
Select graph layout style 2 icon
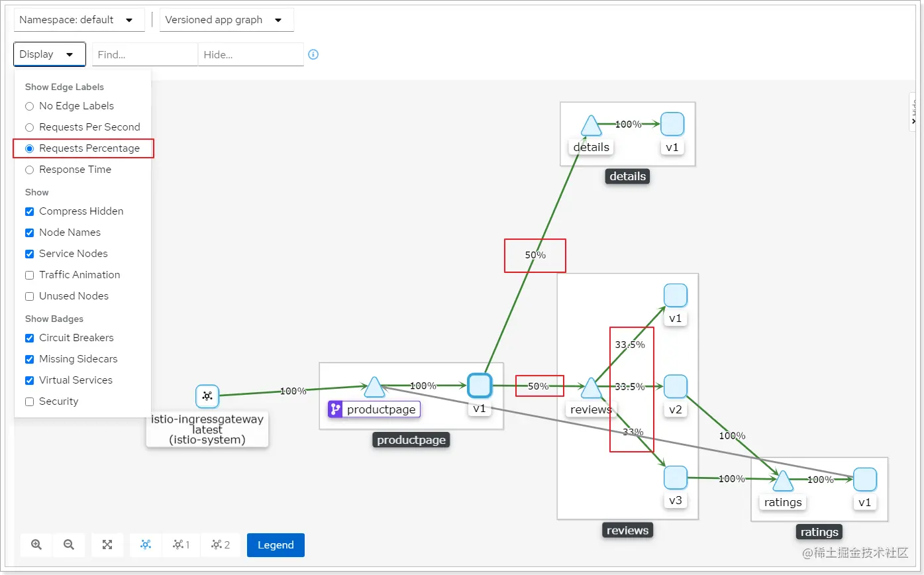pos(221,545)
